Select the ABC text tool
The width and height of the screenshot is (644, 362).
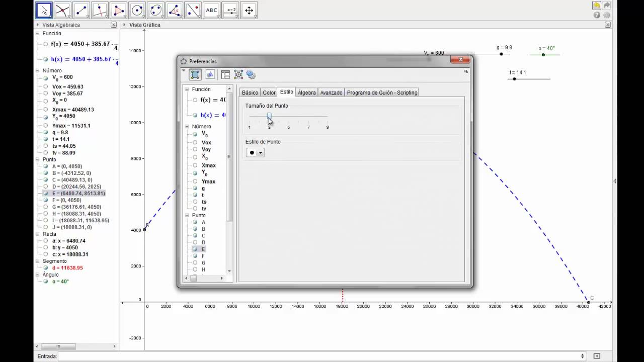pyautogui.click(x=212, y=10)
